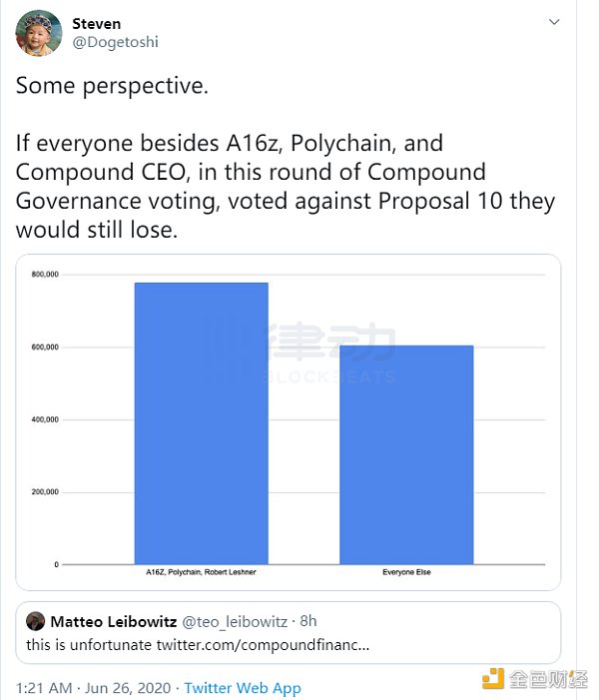Open the quoted tweet text 'this is unfortunate'
599x700 pixels.
[89, 645]
